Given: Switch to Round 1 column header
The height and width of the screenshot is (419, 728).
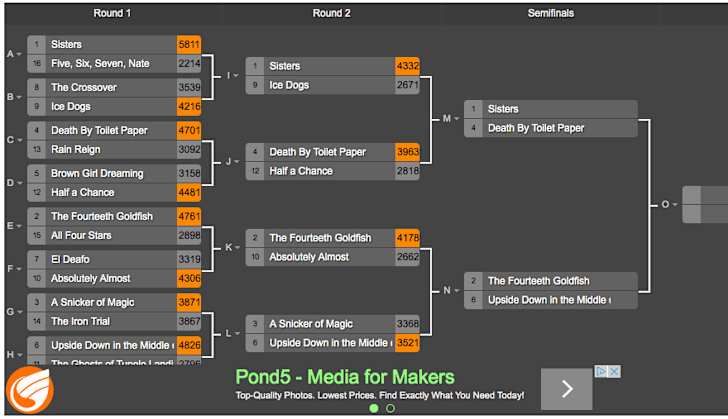Looking at the screenshot, I should coord(110,13).
